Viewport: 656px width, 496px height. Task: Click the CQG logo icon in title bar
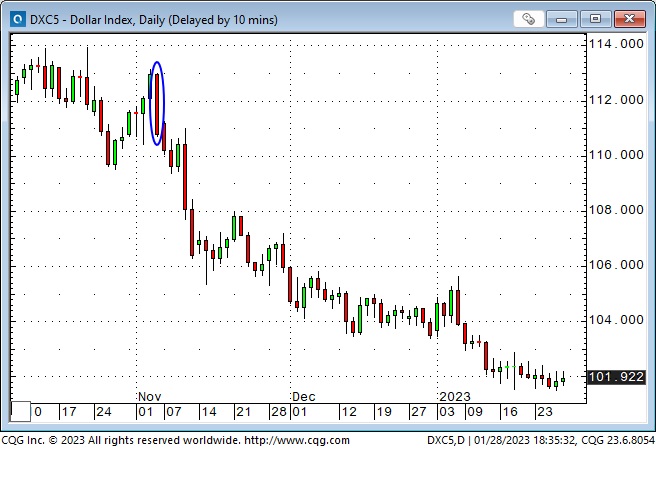[x=18, y=19]
